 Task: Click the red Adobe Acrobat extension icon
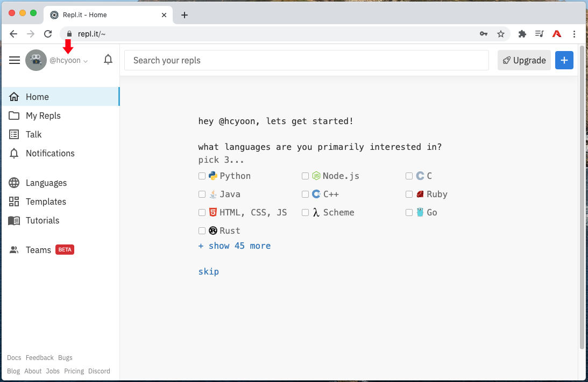coord(556,34)
